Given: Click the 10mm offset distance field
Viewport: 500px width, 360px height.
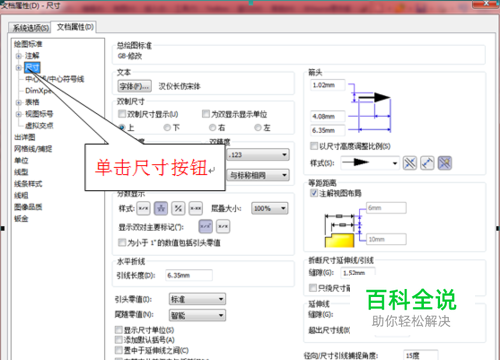Looking at the screenshot, I should [386, 239].
